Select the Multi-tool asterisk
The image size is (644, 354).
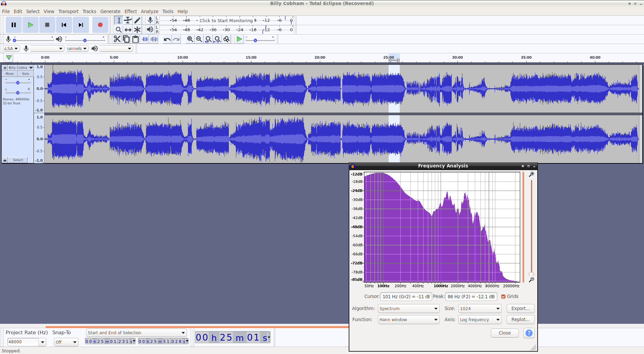[x=137, y=30]
